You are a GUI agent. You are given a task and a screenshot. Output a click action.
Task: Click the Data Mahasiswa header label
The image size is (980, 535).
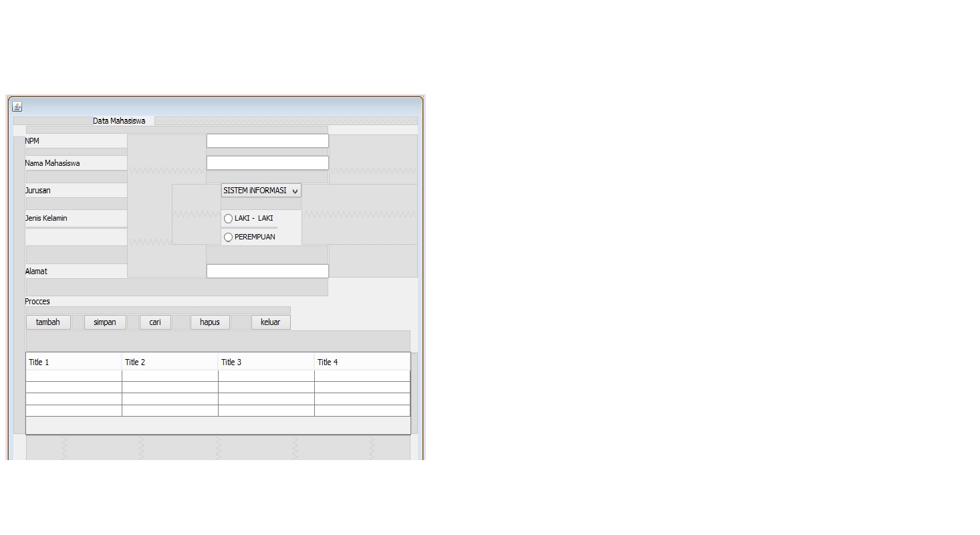[x=119, y=120]
